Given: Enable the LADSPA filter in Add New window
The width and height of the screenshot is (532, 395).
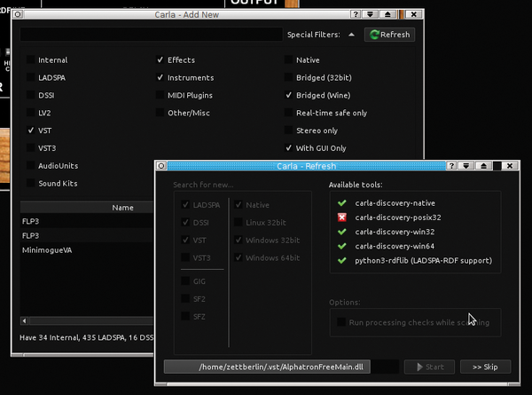Looking at the screenshot, I should [30, 77].
